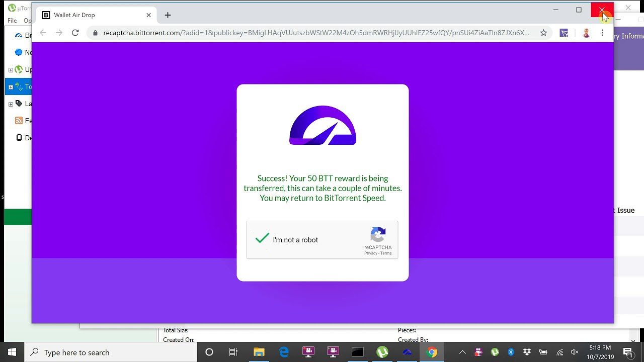Expand the Upgrade node in uTorrent sidebar
644x362 pixels.
point(11,70)
